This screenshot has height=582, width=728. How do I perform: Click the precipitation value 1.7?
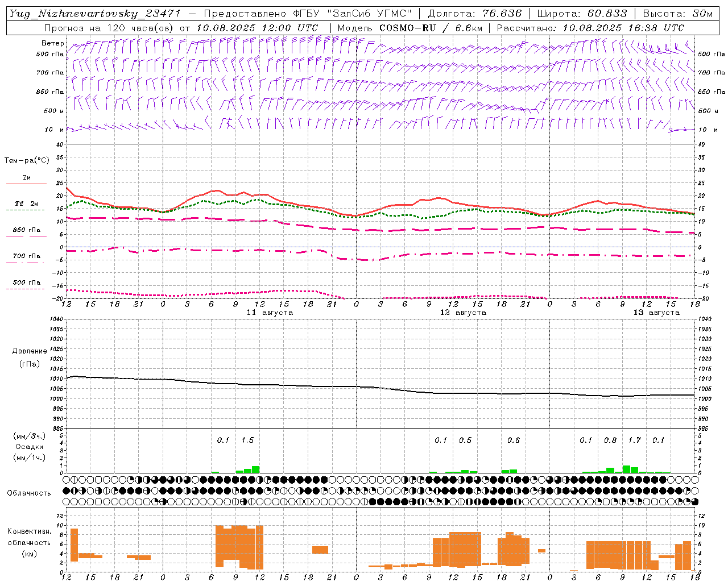(x=635, y=440)
